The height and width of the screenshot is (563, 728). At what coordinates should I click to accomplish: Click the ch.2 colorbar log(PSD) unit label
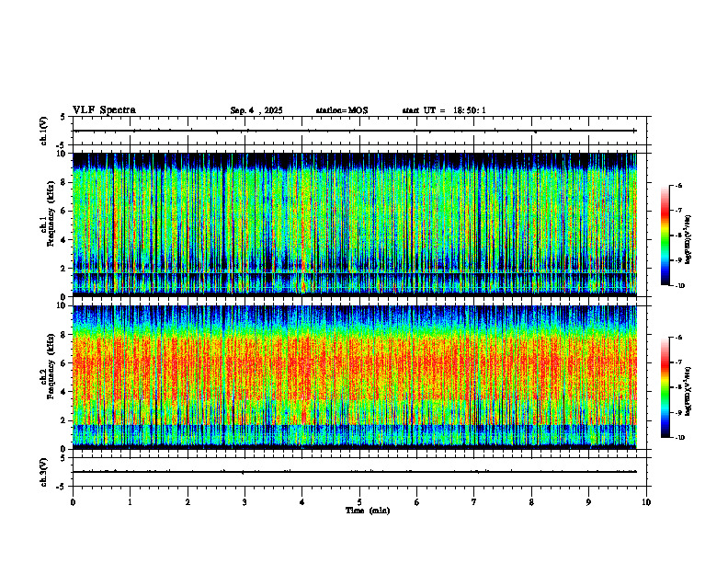pyautogui.click(x=688, y=391)
